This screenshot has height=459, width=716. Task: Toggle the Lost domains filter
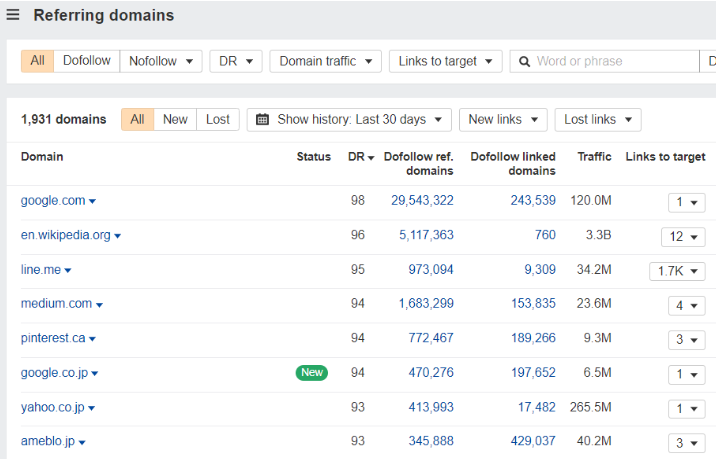pos(217,120)
